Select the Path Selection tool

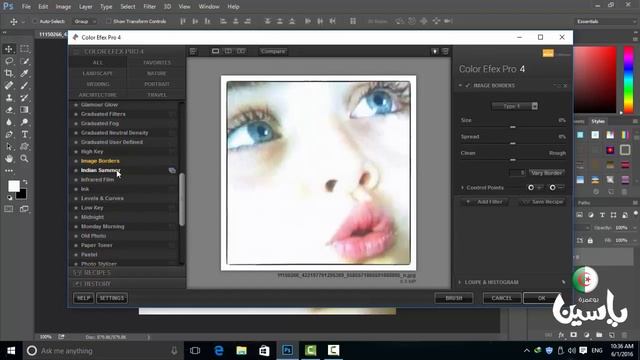(x=9, y=147)
